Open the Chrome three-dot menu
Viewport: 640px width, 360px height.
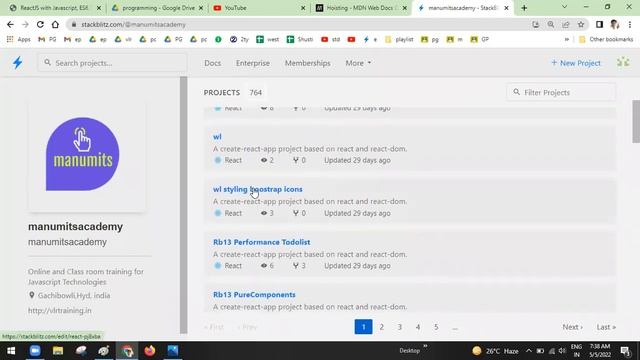(630, 24)
